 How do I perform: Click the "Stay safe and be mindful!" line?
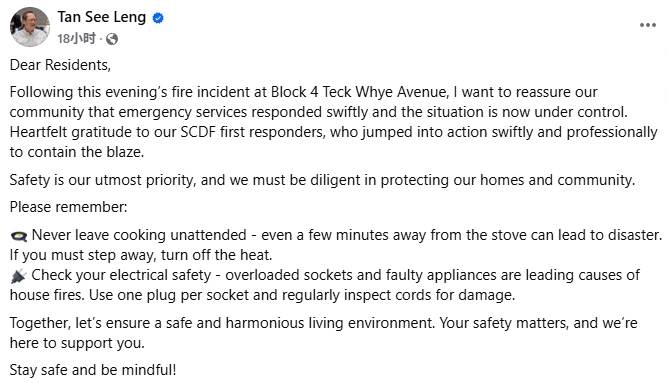click(x=93, y=370)
